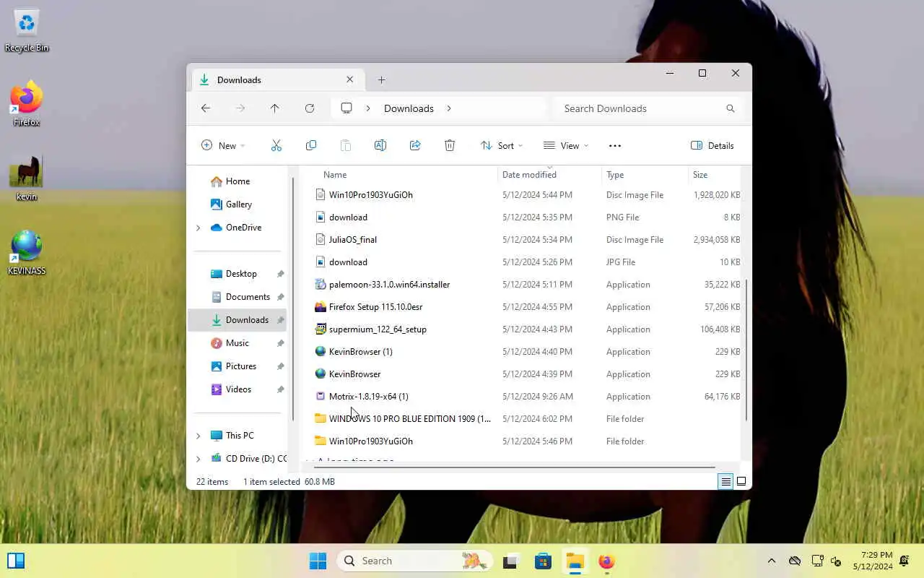Expand This PC tree node
Image resolution: width=924 pixels, height=578 pixels.
coord(199,436)
